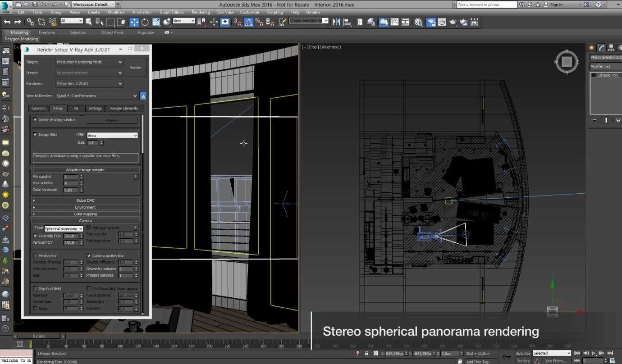Screen dimensions: 622x364
Task: Click the Set Key button
Action: pyautogui.click(x=523, y=361)
